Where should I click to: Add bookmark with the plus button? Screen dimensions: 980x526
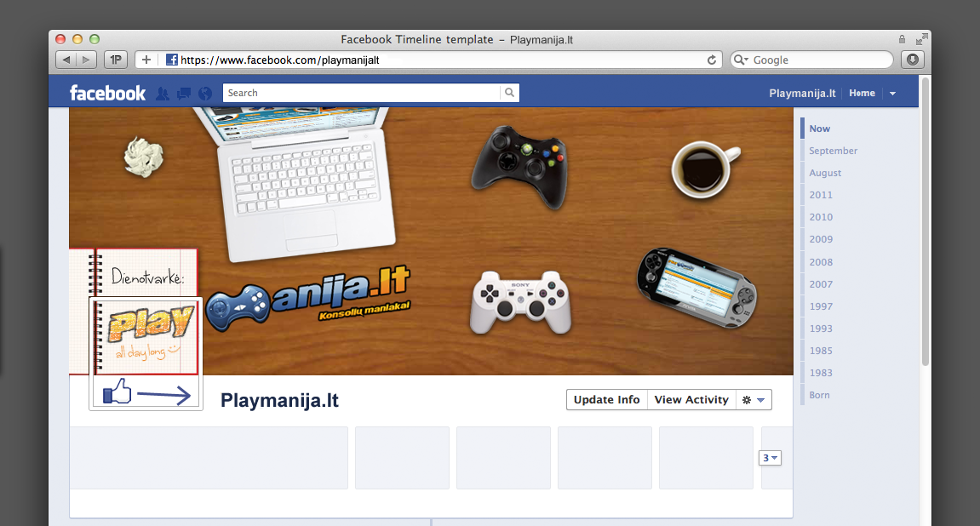146,60
